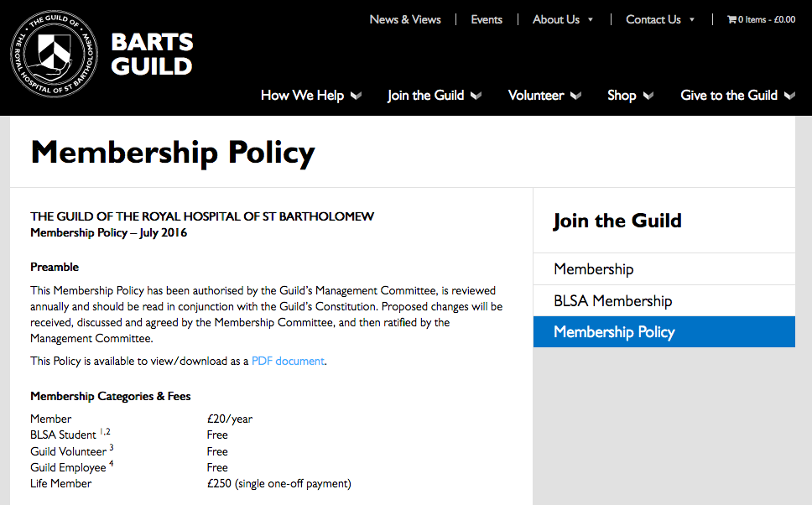This screenshot has height=505, width=812.
Task: Expand the How We Help chevron
Action: pos(356,96)
